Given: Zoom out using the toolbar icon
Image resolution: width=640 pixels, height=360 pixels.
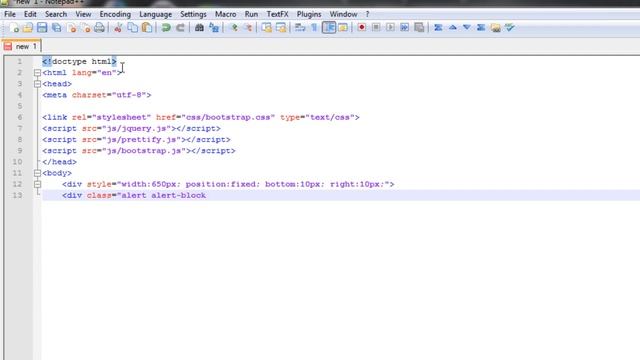Looking at the screenshot, I should tap(248, 28).
